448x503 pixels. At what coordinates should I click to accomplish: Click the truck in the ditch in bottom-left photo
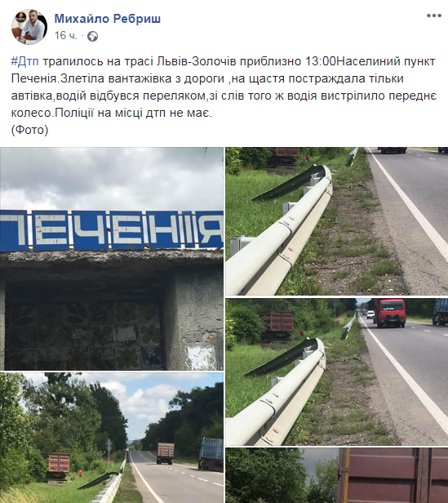59,465
